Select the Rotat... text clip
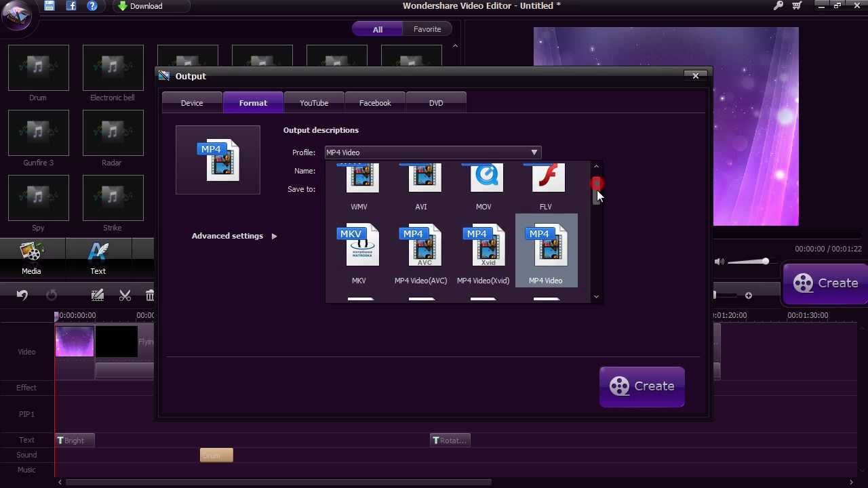 450,441
